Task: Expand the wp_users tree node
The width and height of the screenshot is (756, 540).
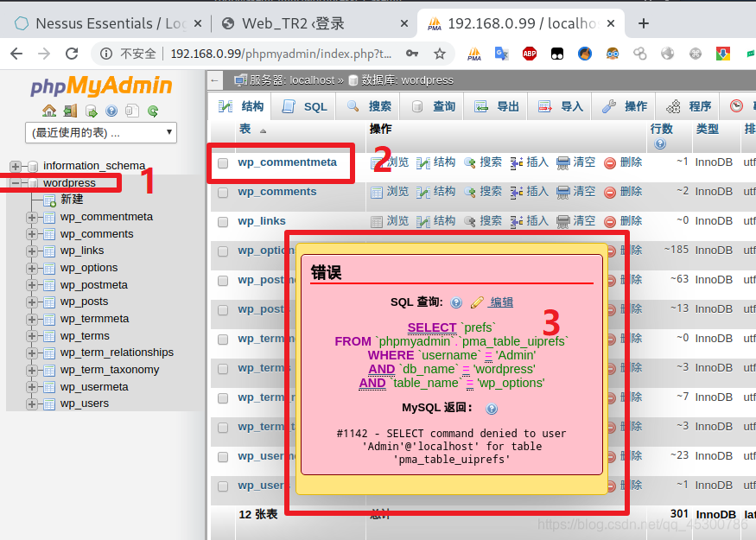Action: point(32,404)
